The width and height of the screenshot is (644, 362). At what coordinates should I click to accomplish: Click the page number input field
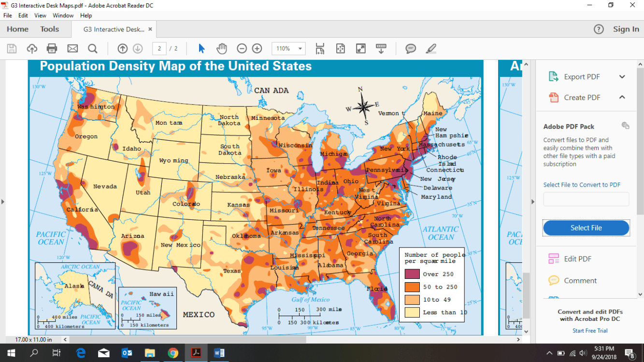(x=159, y=48)
